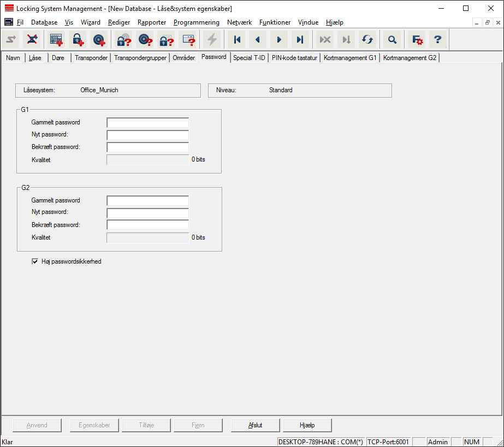Screen dimensions: 504x447
Task: Click the filter settings toolbar icon
Action: 417,39
